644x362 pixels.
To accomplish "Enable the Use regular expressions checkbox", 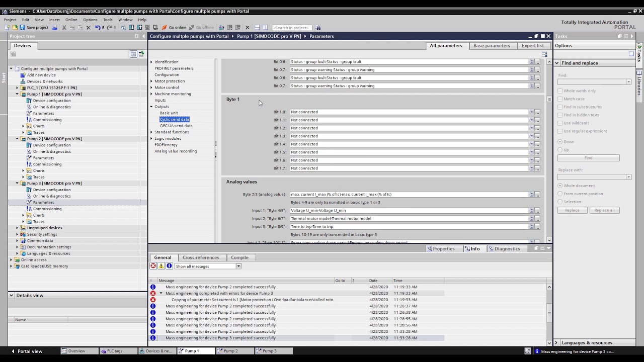I will 560,131.
